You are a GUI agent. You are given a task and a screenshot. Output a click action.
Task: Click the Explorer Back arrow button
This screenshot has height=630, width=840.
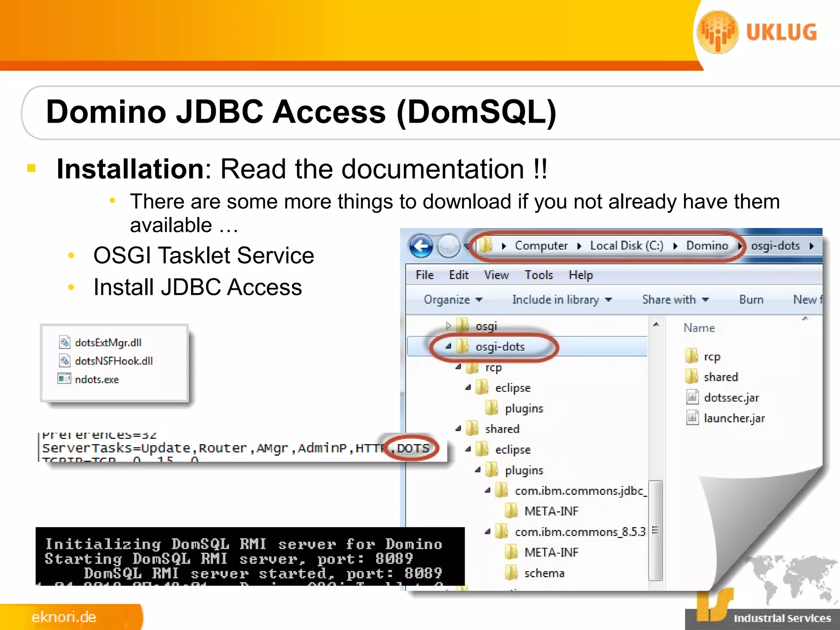pyautogui.click(x=421, y=246)
